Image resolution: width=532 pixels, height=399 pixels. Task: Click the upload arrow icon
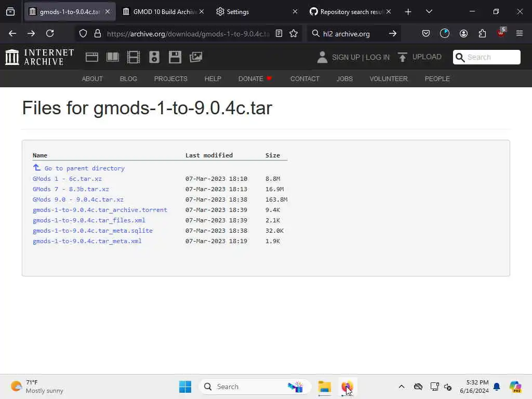(403, 57)
